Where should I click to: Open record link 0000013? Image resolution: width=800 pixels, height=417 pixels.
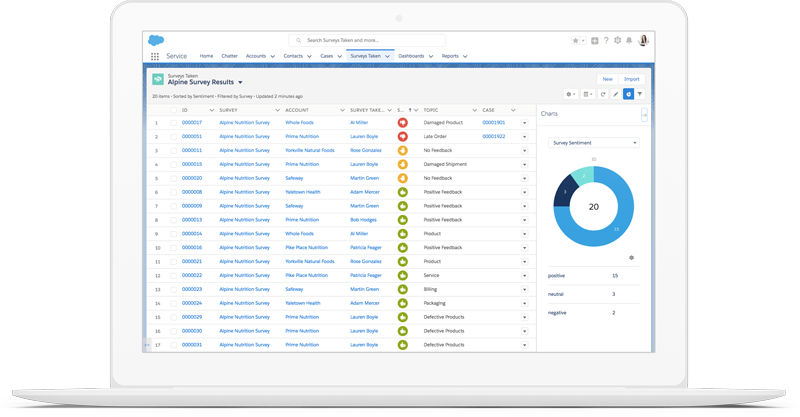click(x=192, y=220)
